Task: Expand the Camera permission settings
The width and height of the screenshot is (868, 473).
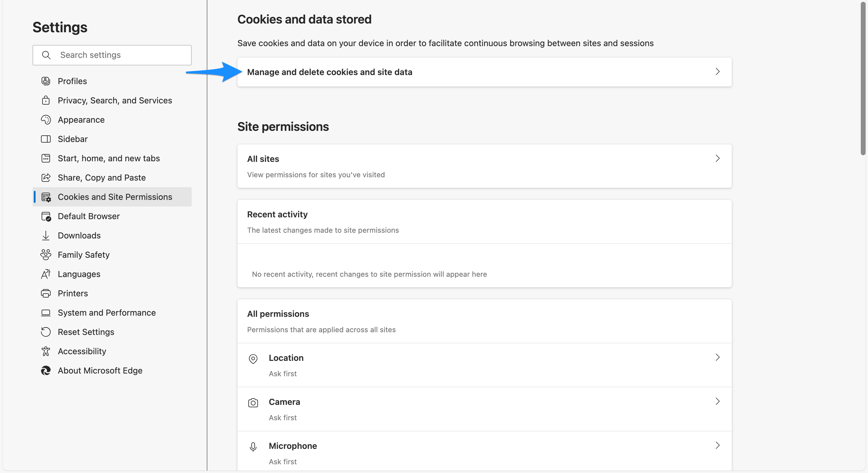Action: pyautogui.click(x=718, y=401)
